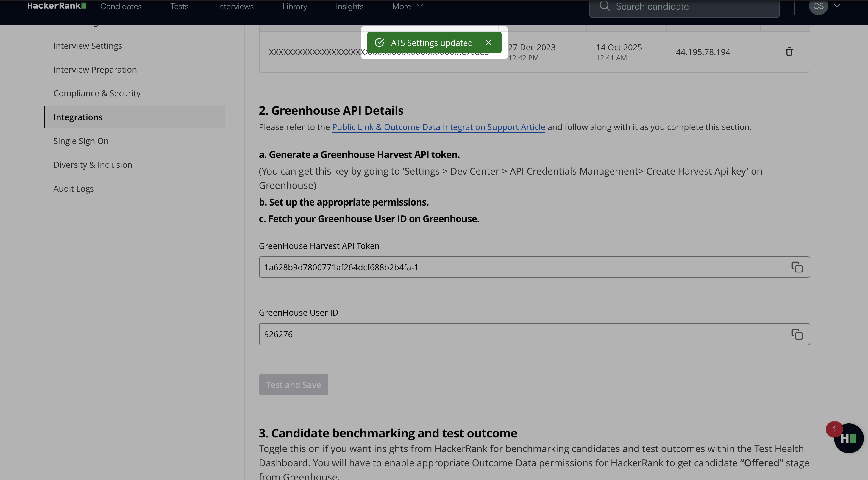This screenshot has width=868, height=480.
Task: Go to HackerRank home via logo
Action: tap(56, 6)
